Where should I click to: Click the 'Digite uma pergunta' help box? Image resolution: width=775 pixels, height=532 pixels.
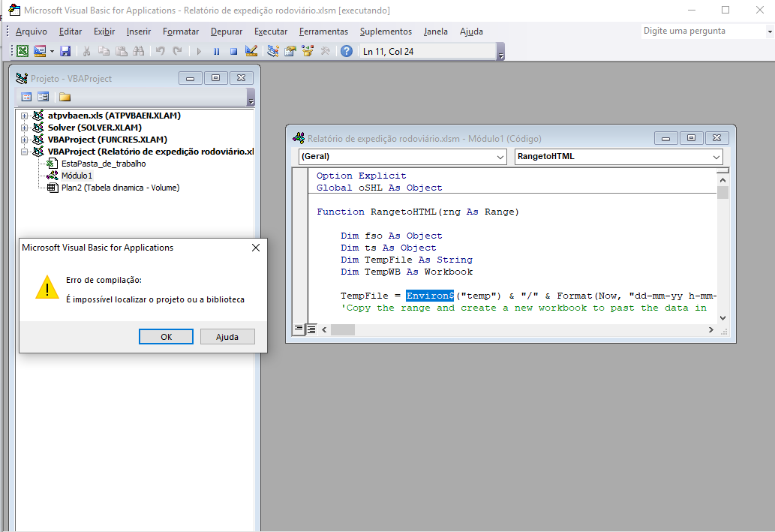coord(703,32)
